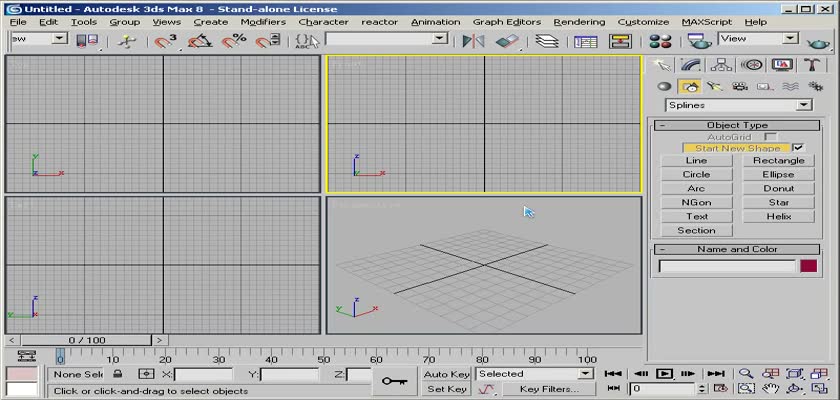This screenshot has width=840, height=400.
Task: Open Schematic View icon in toolbar
Action: click(x=620, y=41)
